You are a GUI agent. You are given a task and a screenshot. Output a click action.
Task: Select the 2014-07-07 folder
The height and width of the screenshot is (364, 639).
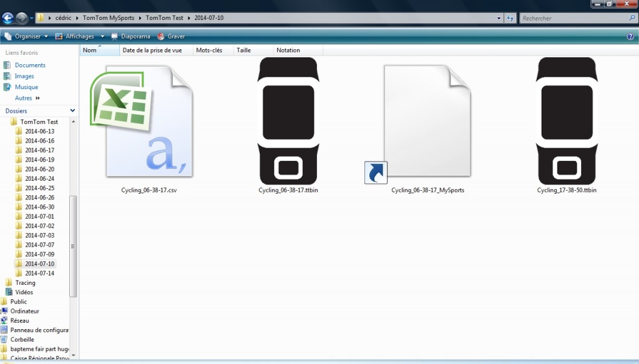point(39,245)
